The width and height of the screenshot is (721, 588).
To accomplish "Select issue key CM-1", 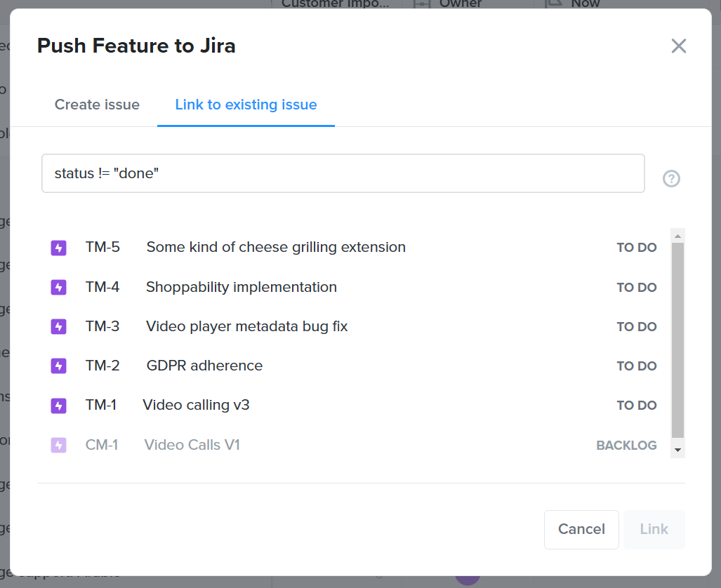I will tap(102, 445).
